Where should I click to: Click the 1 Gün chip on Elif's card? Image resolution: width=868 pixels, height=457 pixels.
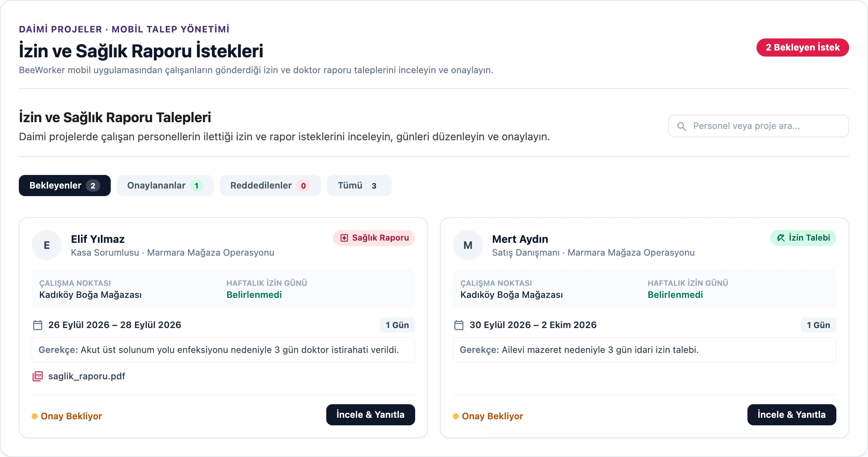pos(397,325)
